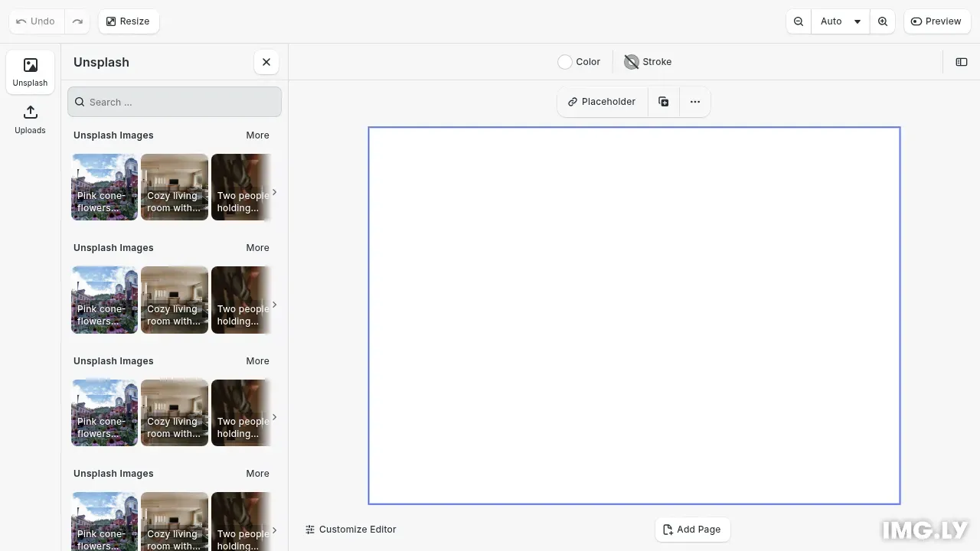This screenshot has height=551, width=980.
Task: Click the zoom out magnifier icon
Action: (x=798, y=21)
